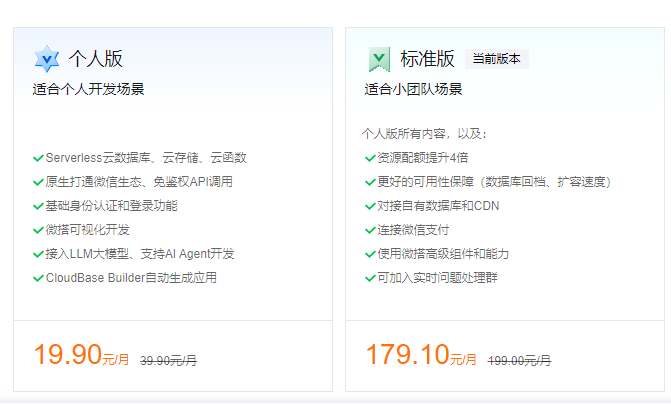Click the checkmark beside 更好的可用性保障
The height and width of the screenshot is (404, 671).
370,182
